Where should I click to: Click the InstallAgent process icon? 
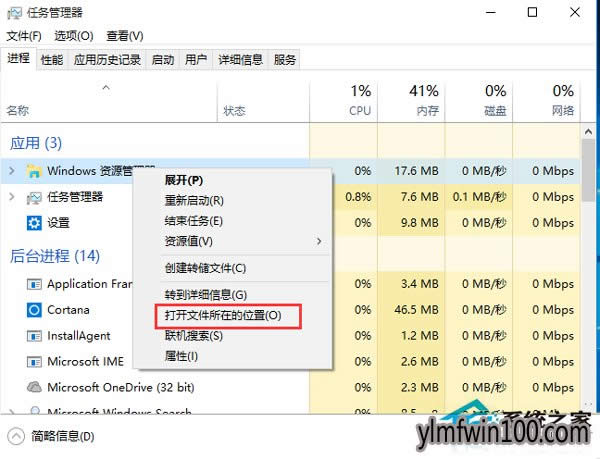(x=34, y=336)
